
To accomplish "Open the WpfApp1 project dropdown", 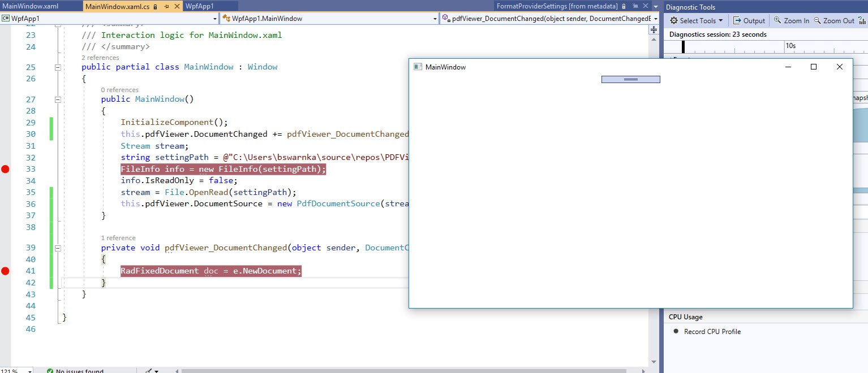I will pos(110,19).
